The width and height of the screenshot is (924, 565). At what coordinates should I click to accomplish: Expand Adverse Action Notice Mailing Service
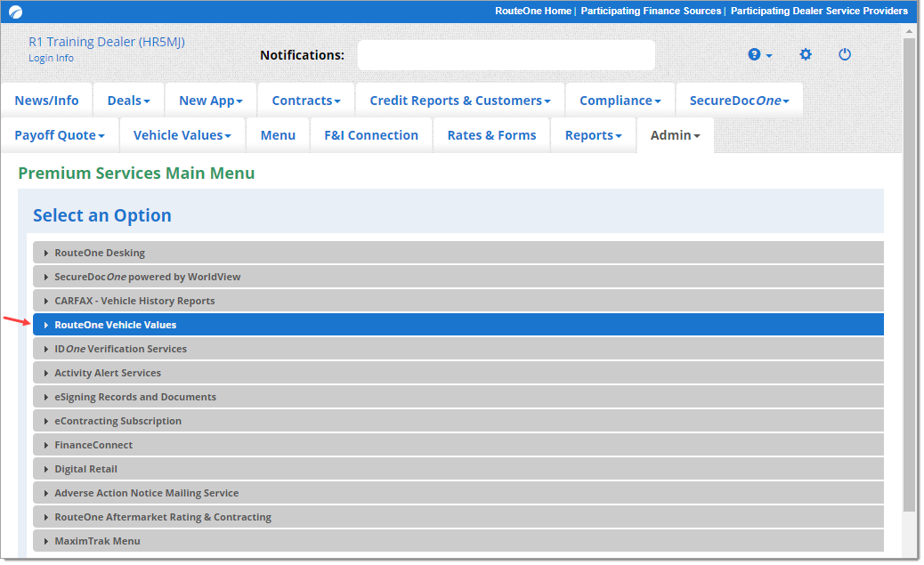point(458,493)
